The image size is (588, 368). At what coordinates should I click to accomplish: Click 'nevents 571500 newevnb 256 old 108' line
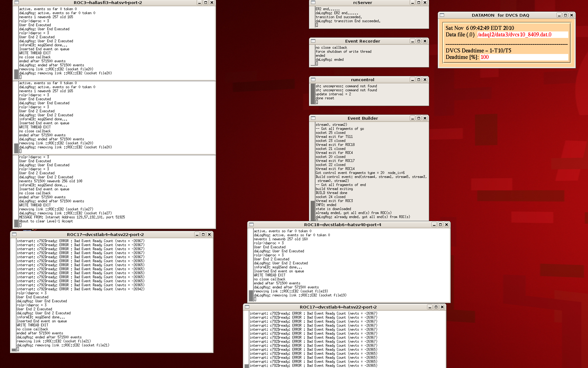[x=51, y=181]
